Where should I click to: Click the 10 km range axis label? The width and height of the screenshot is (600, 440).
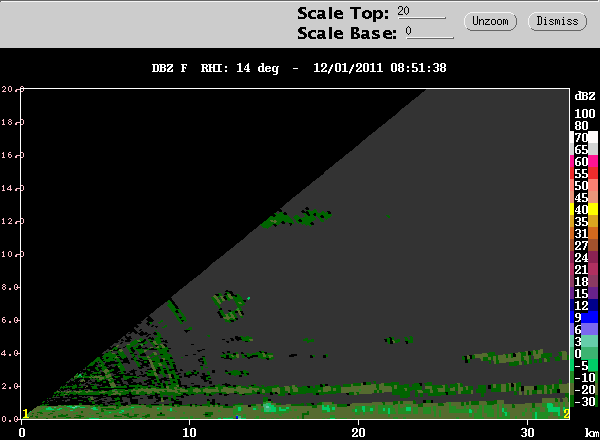[189, 432]
